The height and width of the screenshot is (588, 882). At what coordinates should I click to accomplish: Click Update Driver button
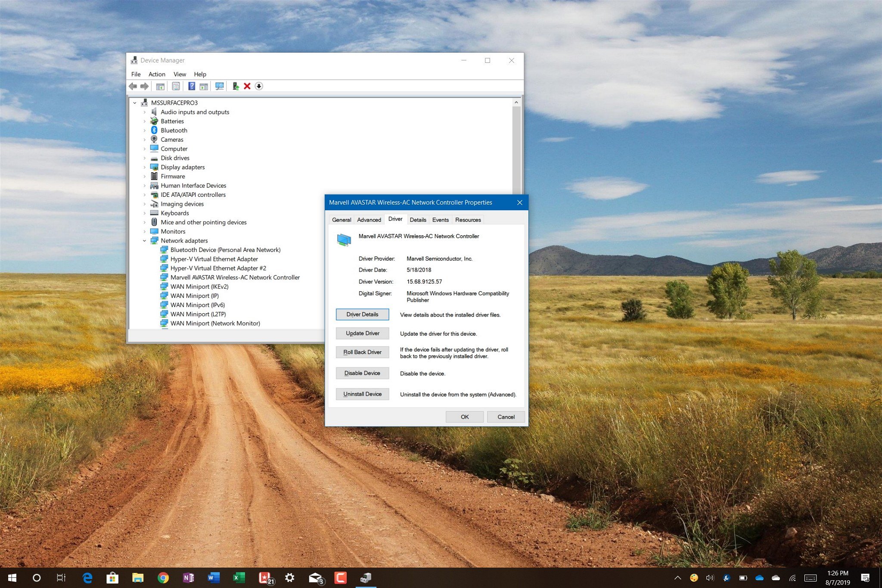coord(362,333)
